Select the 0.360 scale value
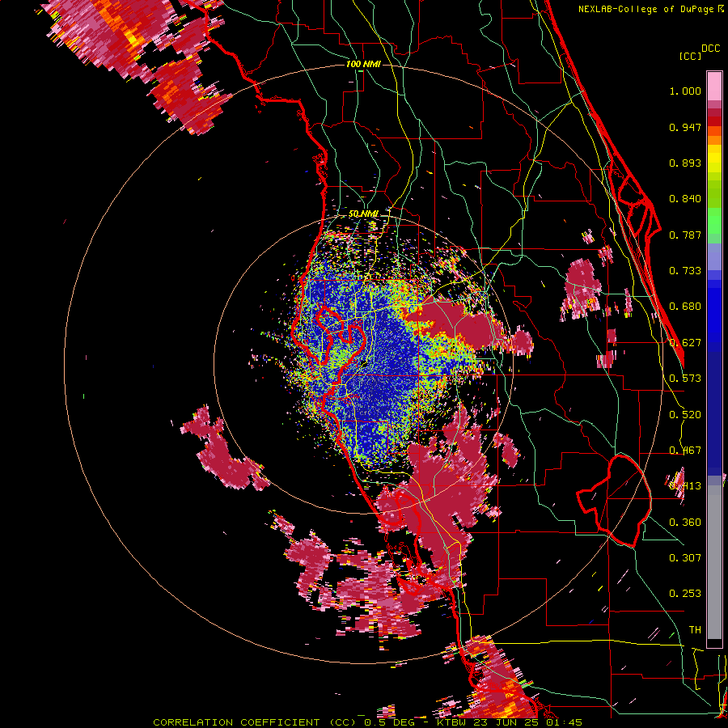Image resolution: width=728 pixels, height=728 pixels. pos(685,523)
